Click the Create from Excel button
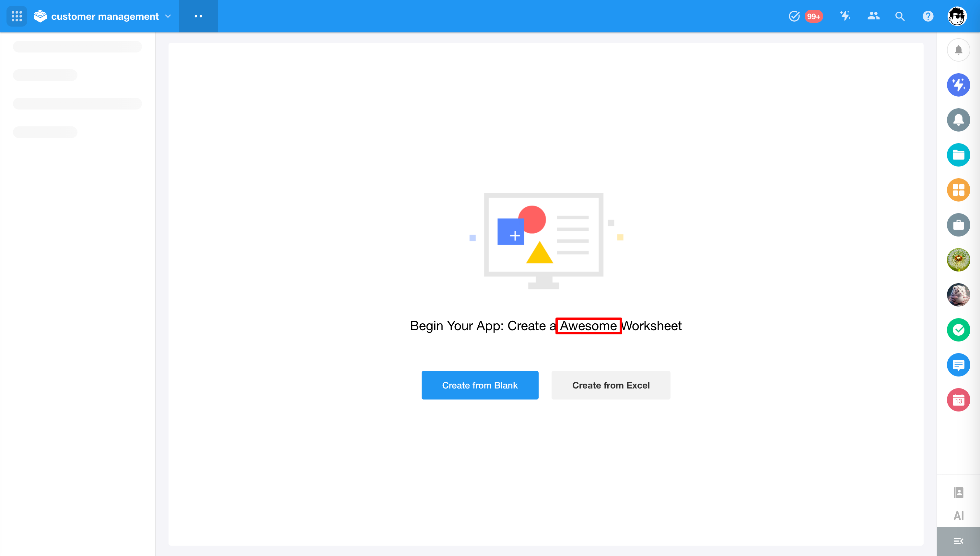 pyautogui.click(x=611, y=385)
